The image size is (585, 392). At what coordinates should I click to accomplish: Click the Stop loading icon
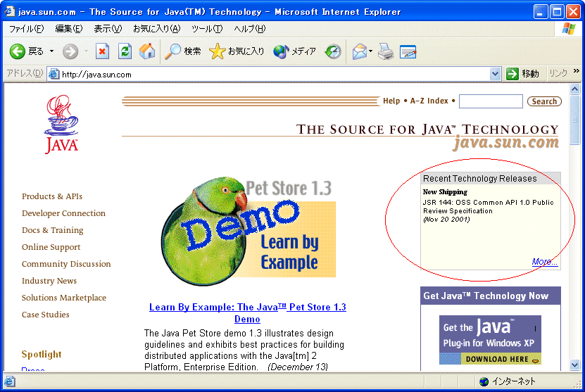(x=102, y=51)
